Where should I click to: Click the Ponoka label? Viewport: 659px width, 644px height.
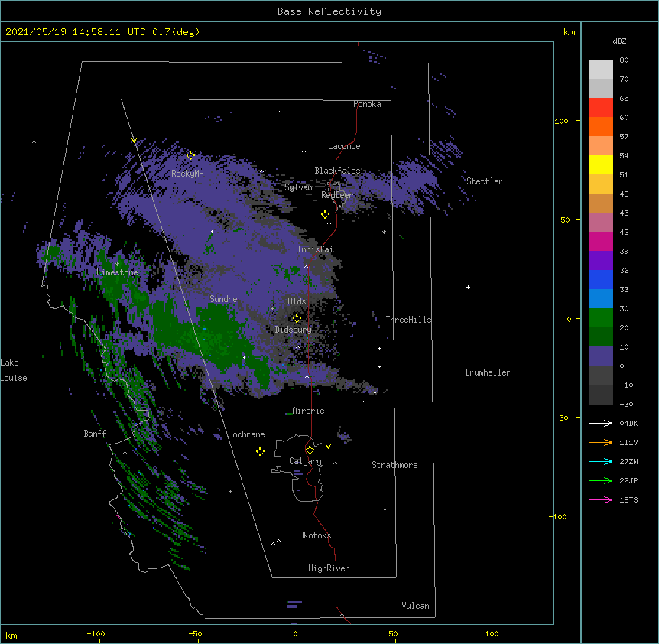click(367, 104)
